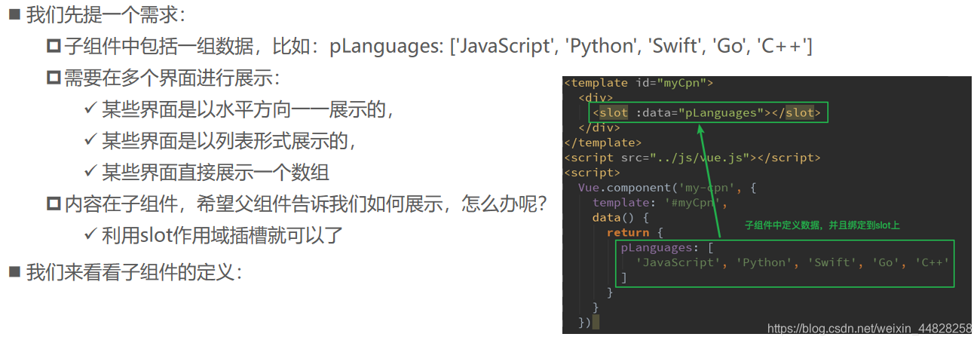Click 'pLanguages: [' inside the code editor
Image resolution: width=980 pixels, height=343 pixels.
(667, 248)
